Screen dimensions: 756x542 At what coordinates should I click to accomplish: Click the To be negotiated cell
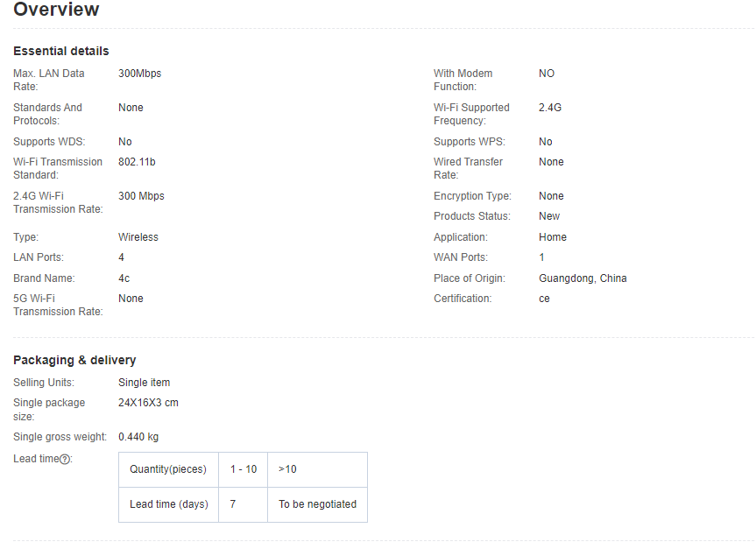coord(317,504)
